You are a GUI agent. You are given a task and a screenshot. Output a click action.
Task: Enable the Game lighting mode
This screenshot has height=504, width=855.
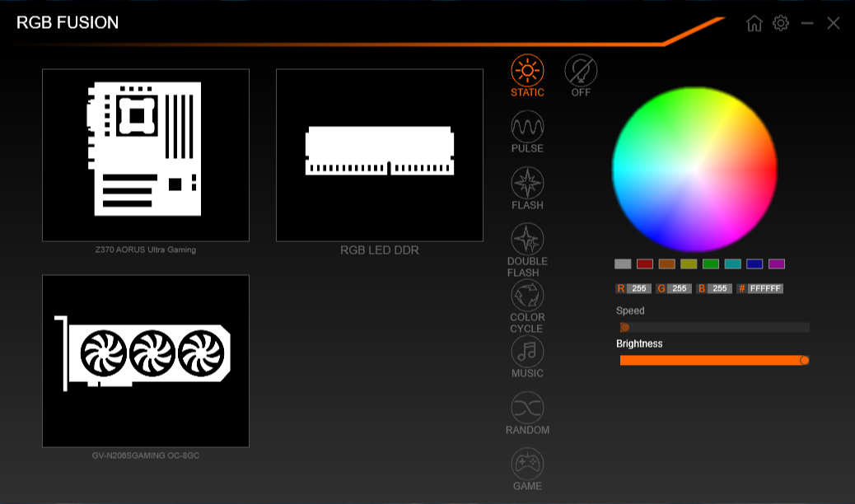coord(527,464)
